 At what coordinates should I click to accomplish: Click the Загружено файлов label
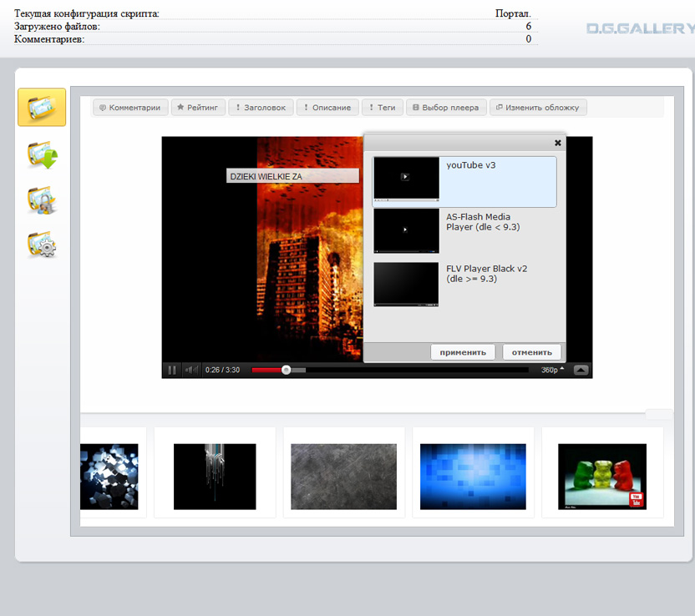point(57,26)
